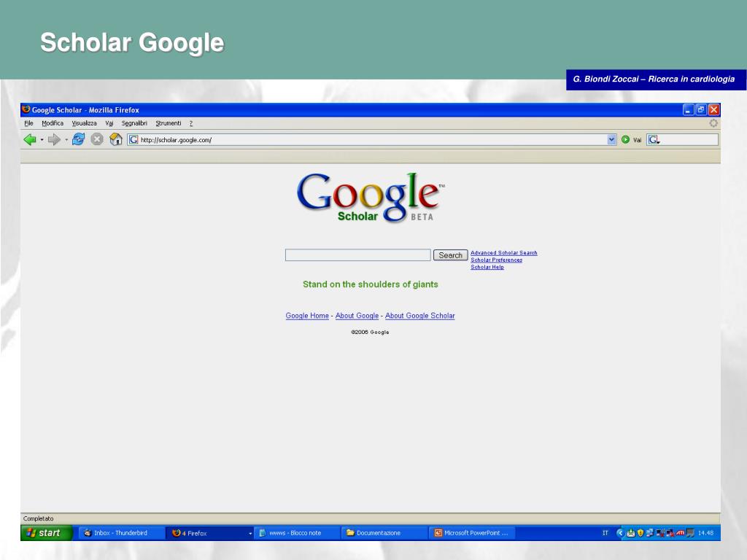This screenshot has height=560, width=747.
Task: Go to the Home page icon
Action: click(x=116, y=139)
